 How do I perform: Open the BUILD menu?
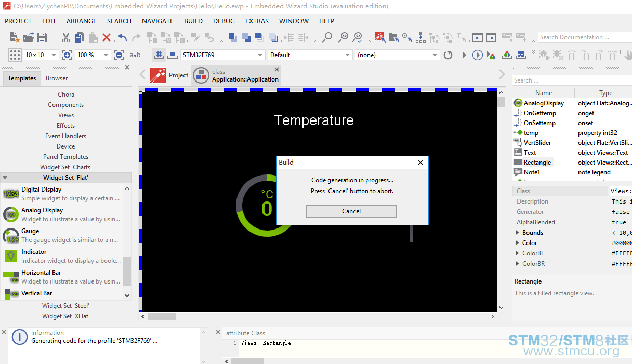point(193,21)
